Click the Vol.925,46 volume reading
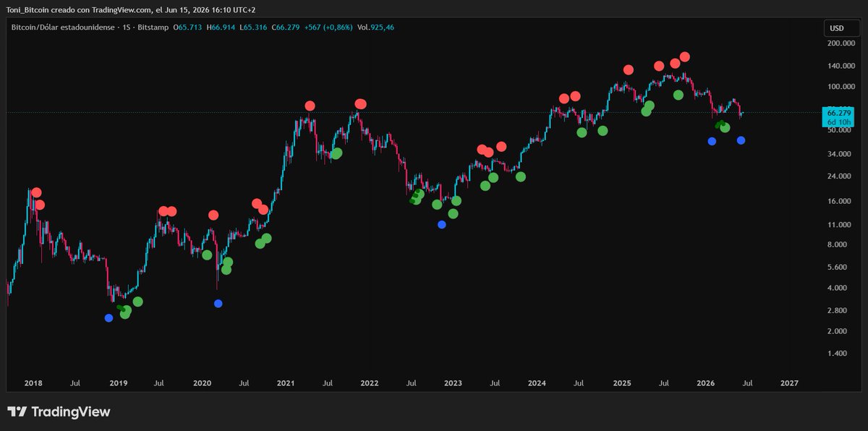Viewport: 868px width, 431px height. (376, 27)
